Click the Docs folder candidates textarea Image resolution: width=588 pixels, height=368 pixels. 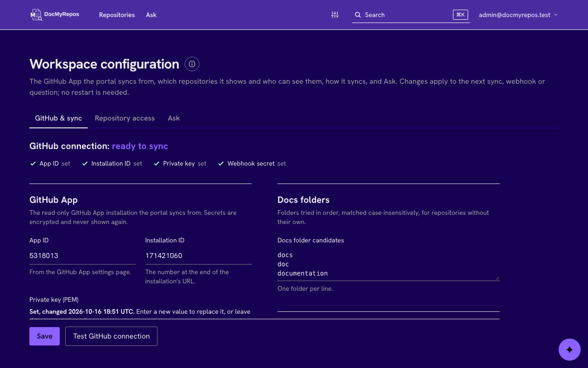[389, 264]
